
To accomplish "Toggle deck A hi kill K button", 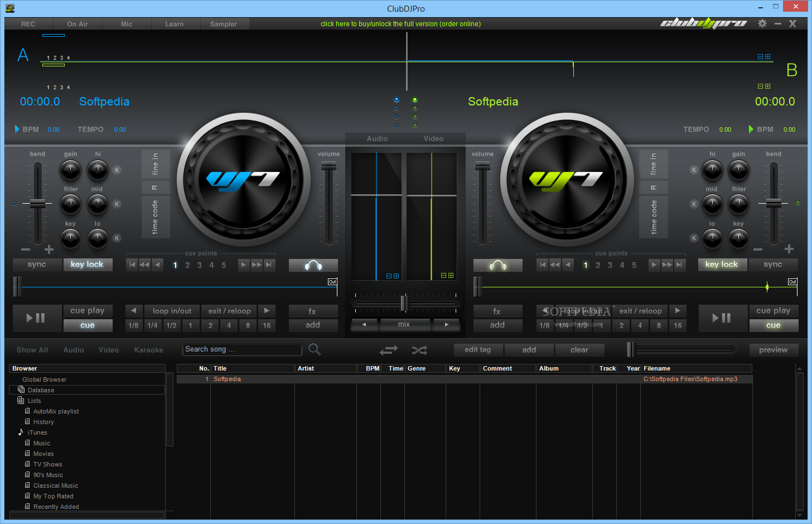I will (117, 170).
